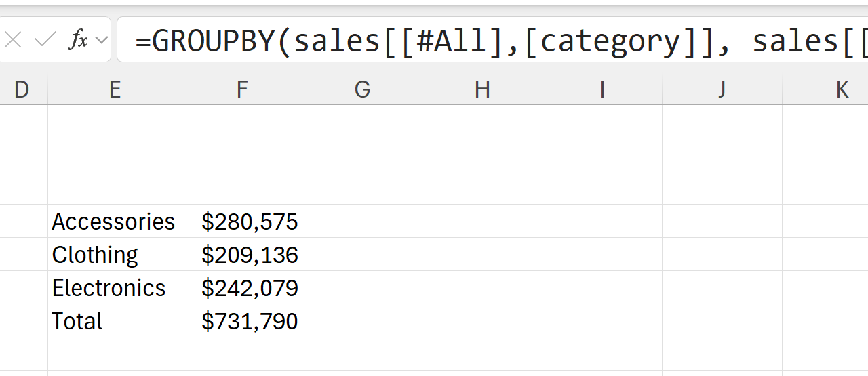Expand the dropdown arrow beside fx
The height and width of the screenshot is (376, 868).
pos(102,41)
